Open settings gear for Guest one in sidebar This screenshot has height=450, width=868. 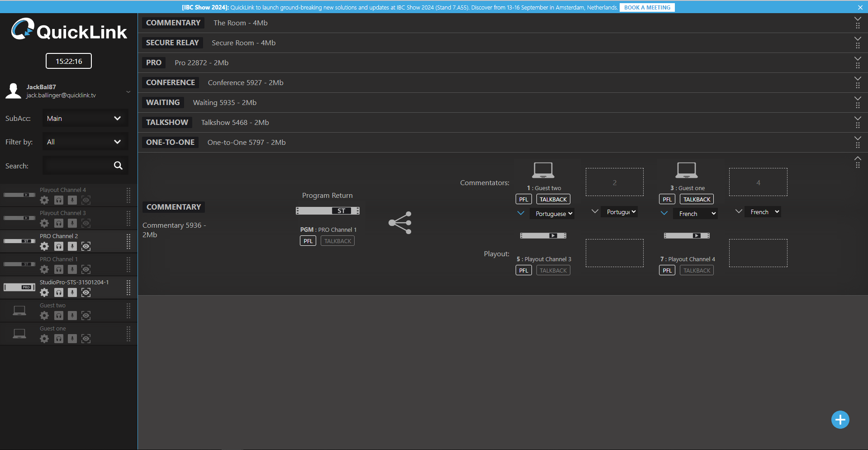[x=44, y=339]
